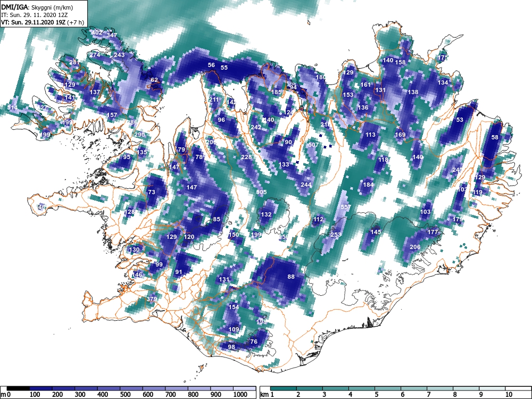Select the '91' value in the southwest
The image size is (532, 399).
(178, 272)
